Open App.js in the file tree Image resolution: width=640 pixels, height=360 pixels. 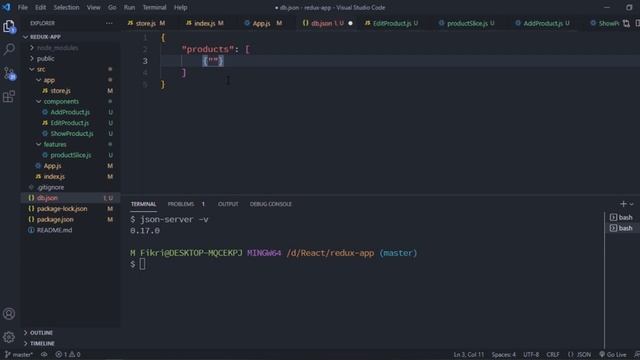pyautogui.click(x=71, y=166)
